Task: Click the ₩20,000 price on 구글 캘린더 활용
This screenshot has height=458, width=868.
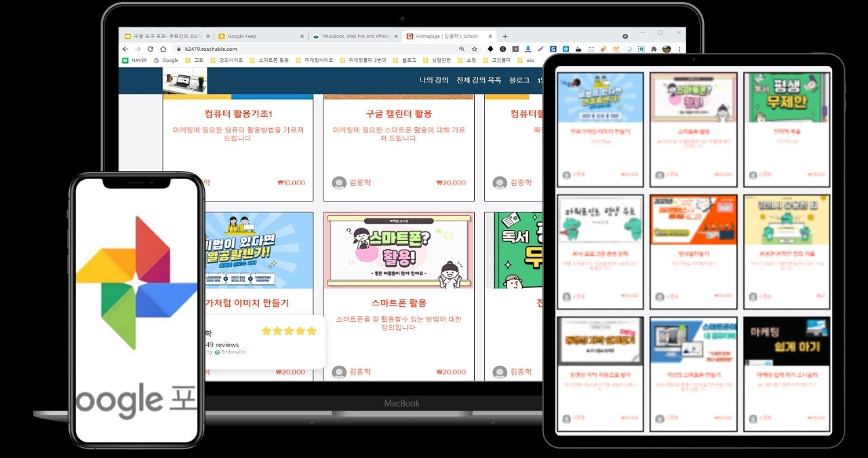Action: 451,183
